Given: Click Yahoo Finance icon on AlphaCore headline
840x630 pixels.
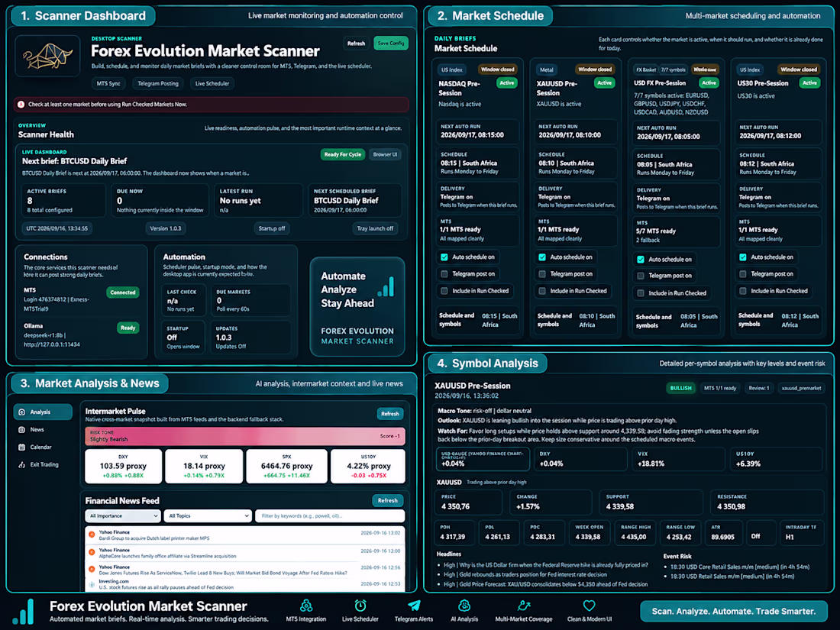Looking at the screenshot, I should 92,552.
